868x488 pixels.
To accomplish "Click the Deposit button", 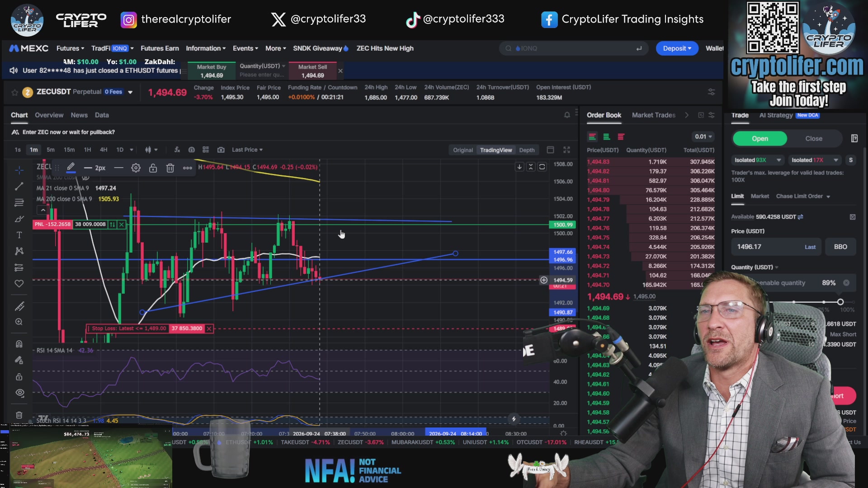I will [x=677, y=48].
